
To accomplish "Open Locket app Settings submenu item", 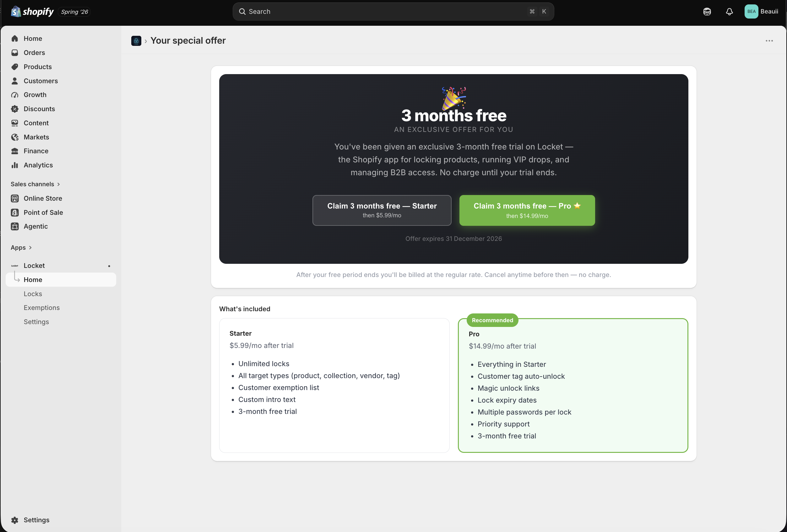I will [x=36, y=322].
